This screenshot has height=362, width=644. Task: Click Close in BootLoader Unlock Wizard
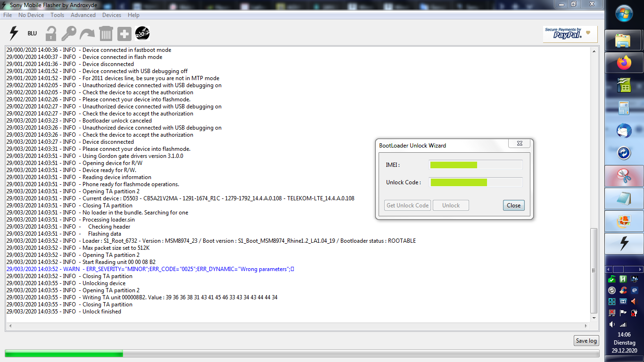514,206
